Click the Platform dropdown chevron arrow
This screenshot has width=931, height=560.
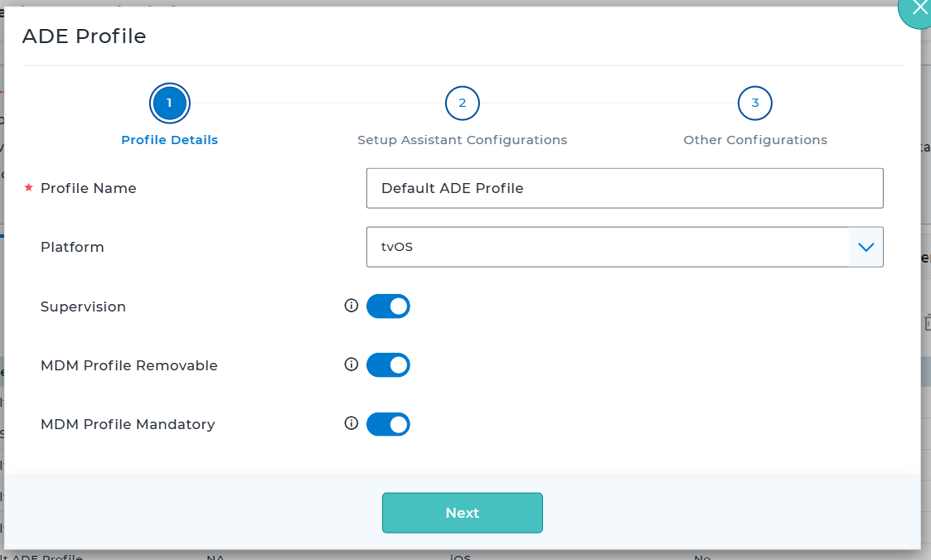click(866, 247)
